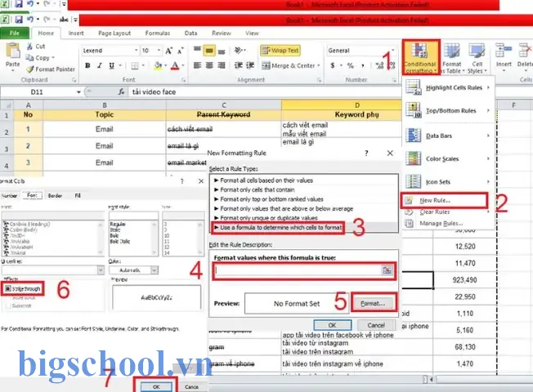Expand the font color dropdown arrow
The height and width of the screenshot is (392, 533).
pyautogui.click(x=183, y=65)
